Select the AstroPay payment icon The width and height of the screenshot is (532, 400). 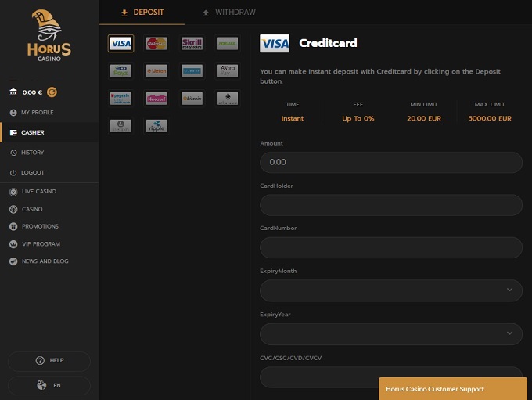tap(227, 71)
